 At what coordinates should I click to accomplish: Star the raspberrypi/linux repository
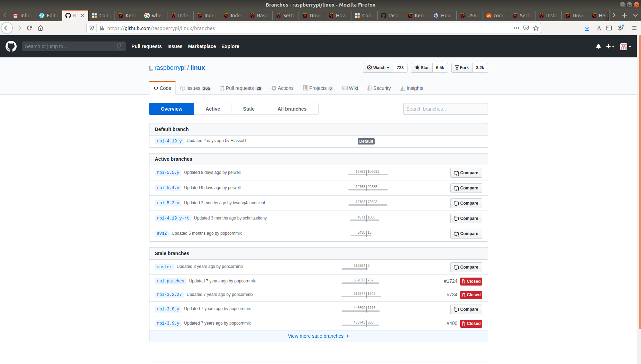421,67
